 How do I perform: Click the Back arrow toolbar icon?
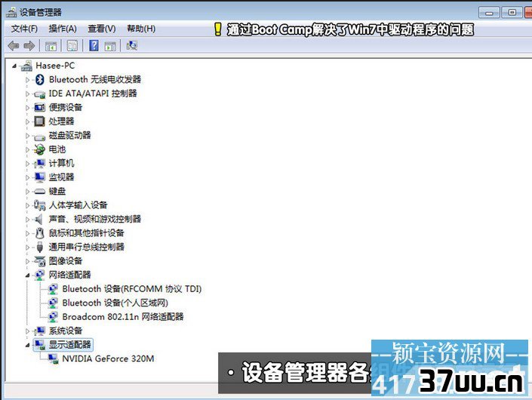(x=14, y=46)
